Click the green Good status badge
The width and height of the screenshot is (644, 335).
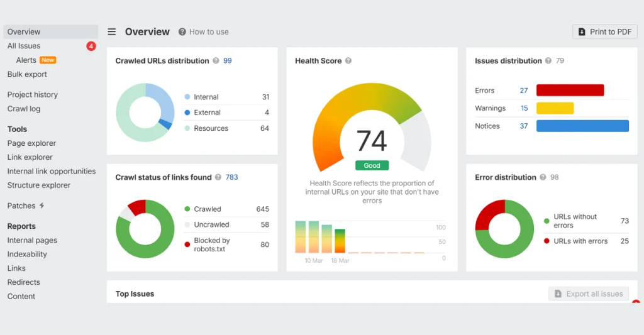coord(372,165)
